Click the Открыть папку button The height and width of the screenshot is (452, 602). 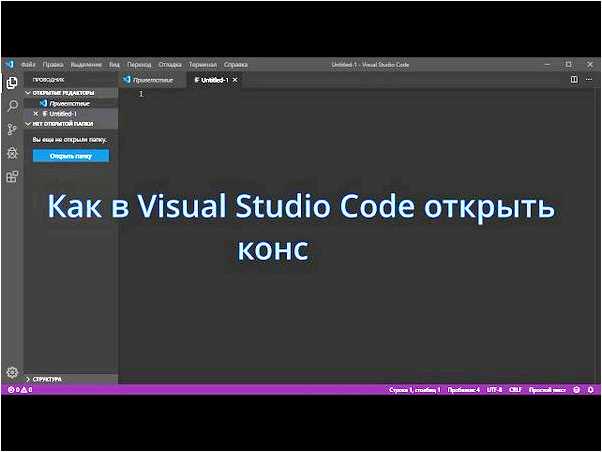71,156
